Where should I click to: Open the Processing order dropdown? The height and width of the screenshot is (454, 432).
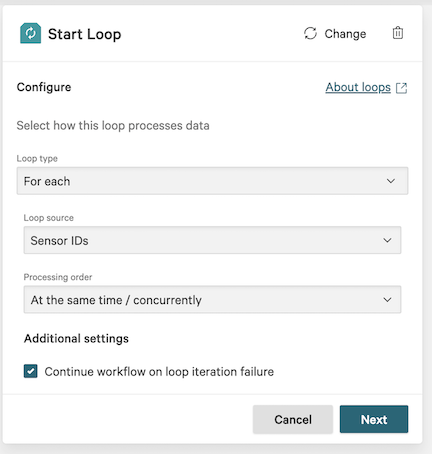pos(212,300)
